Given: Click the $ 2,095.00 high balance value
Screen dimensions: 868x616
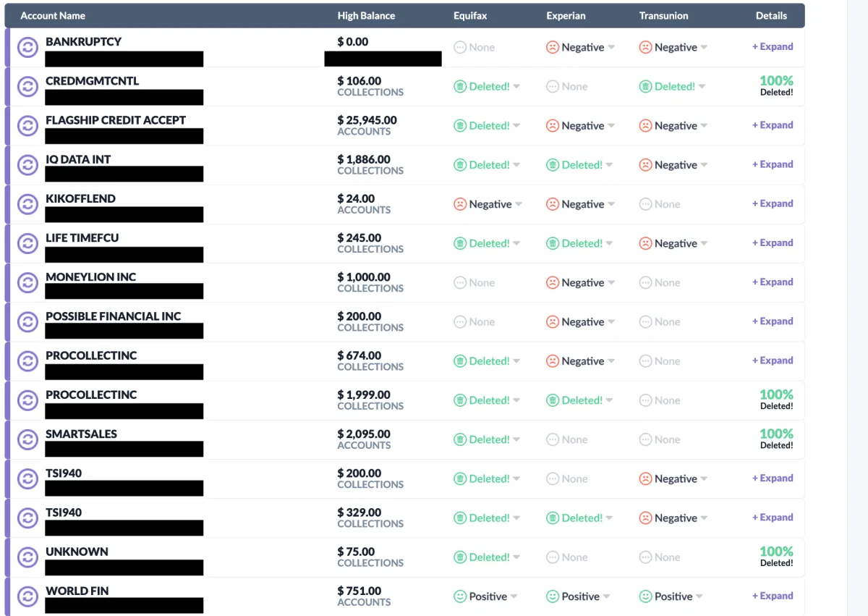Looking at the screenshot, I should (364, 434).
